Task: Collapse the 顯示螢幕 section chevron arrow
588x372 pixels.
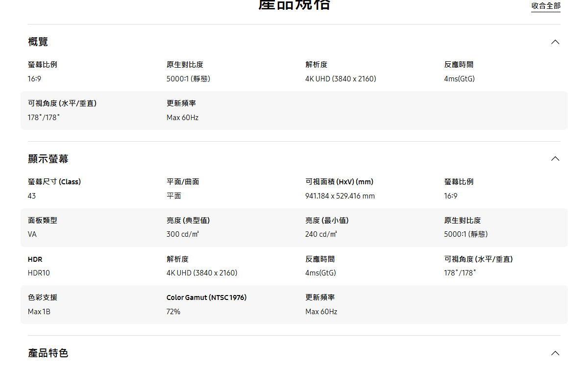Action: tap(555, 159)
